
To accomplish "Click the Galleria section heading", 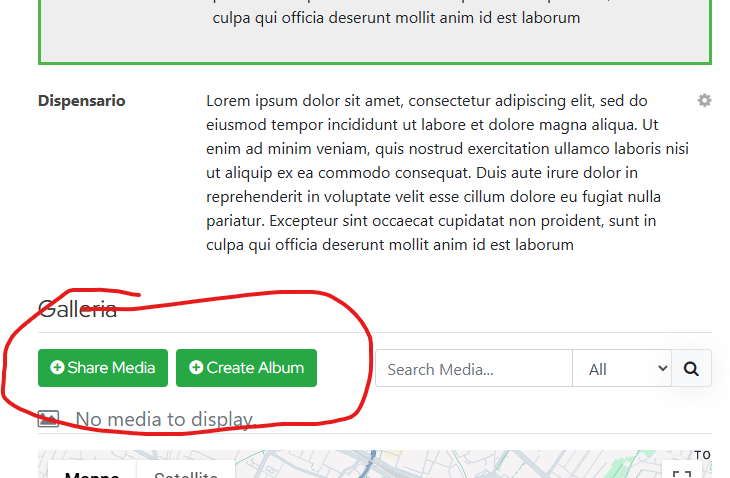I will coord(77,309).
